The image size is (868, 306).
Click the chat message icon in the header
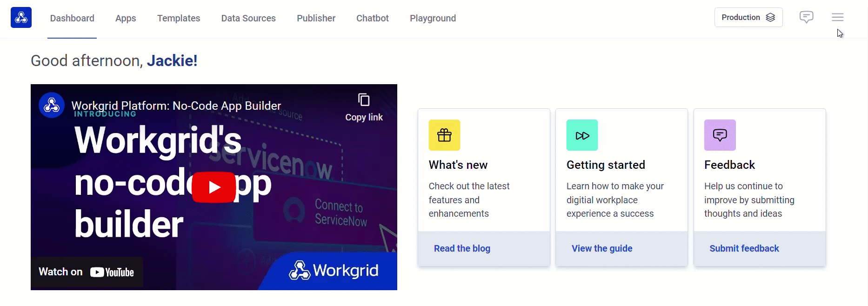point(807,17)
